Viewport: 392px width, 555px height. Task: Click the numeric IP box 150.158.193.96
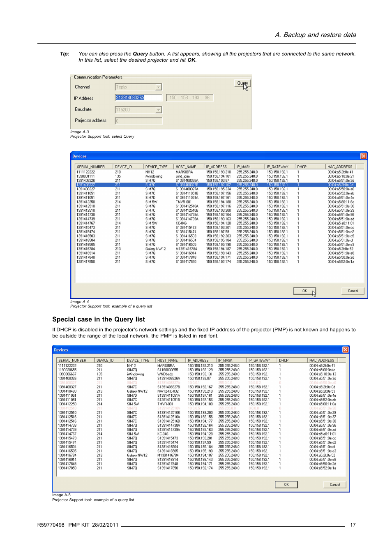point(190,97)
